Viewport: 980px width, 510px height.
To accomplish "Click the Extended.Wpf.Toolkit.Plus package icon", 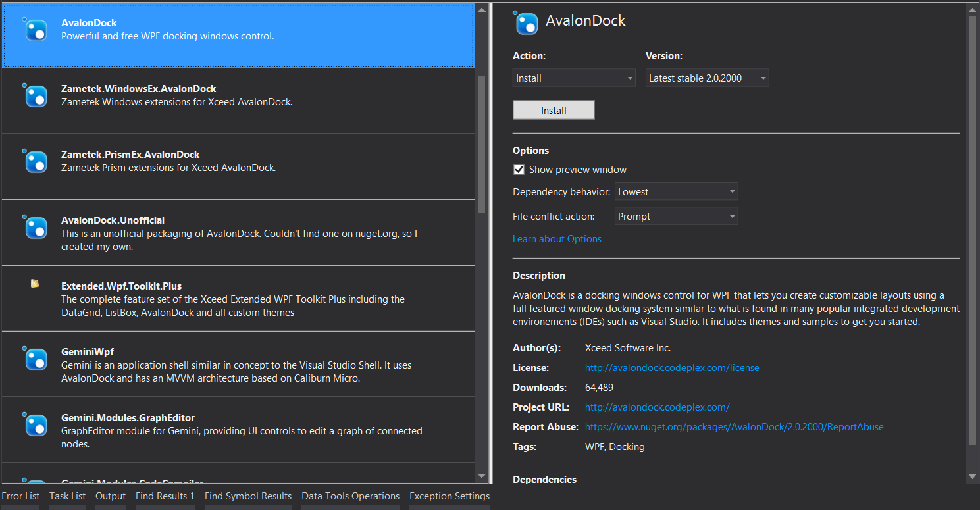I will [35, 284].
